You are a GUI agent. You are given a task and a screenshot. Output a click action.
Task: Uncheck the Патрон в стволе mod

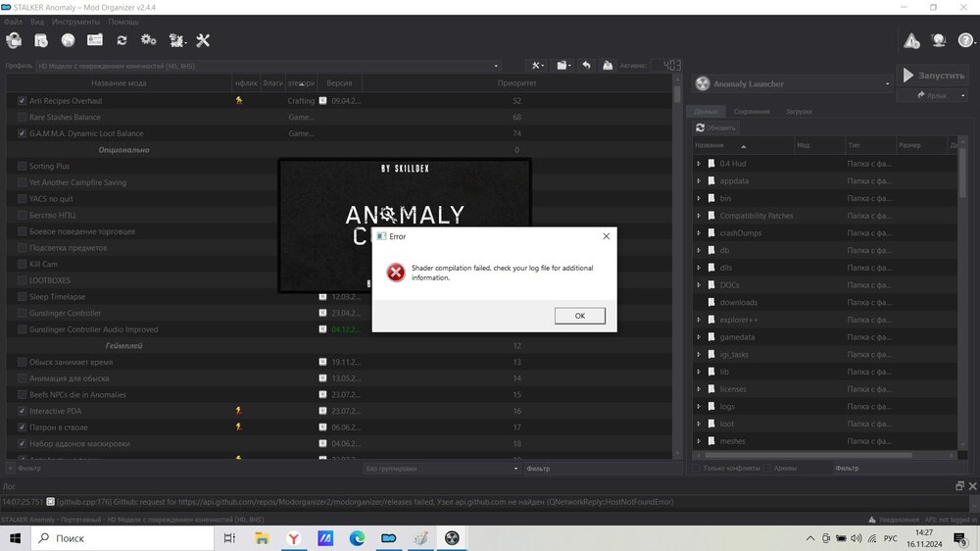(x=22, y=427)
